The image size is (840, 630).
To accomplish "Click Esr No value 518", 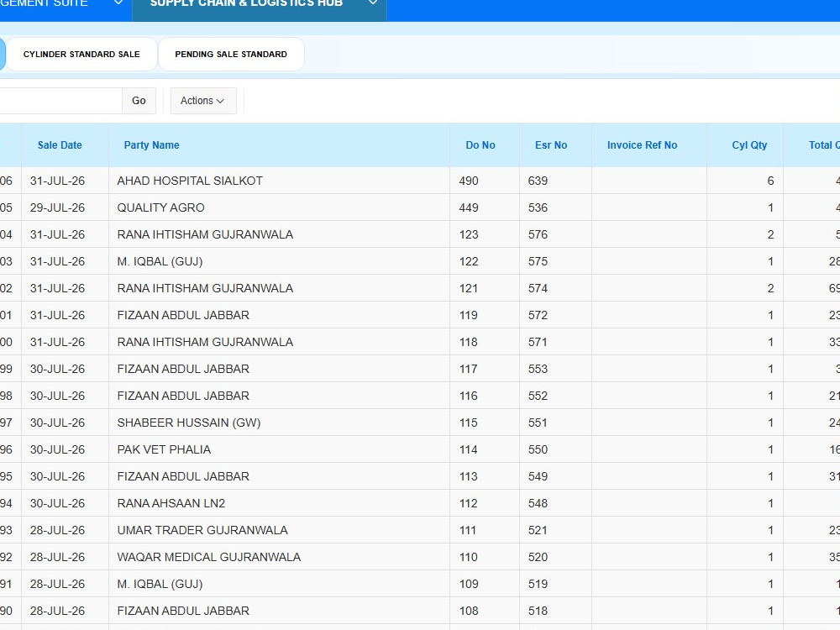I will pos(538,611).
